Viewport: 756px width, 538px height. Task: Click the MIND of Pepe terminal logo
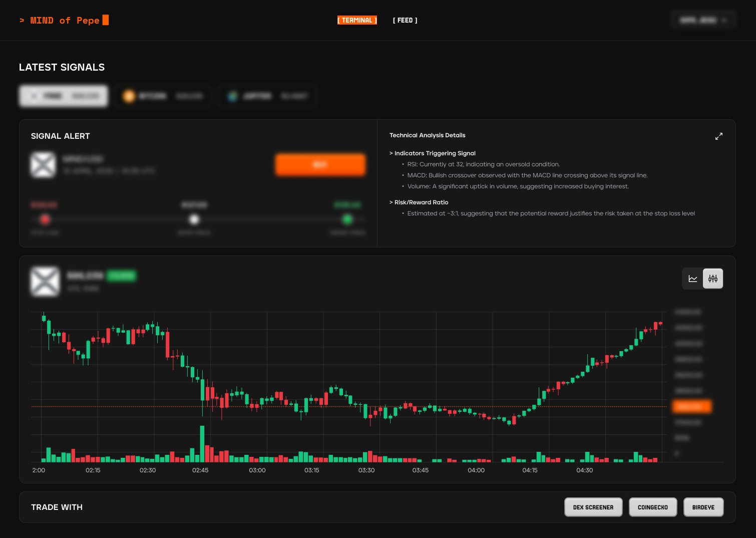(64, 20)
